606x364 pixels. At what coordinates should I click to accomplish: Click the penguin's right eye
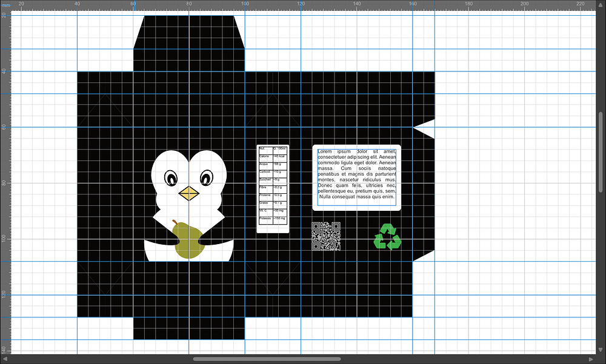207,177
